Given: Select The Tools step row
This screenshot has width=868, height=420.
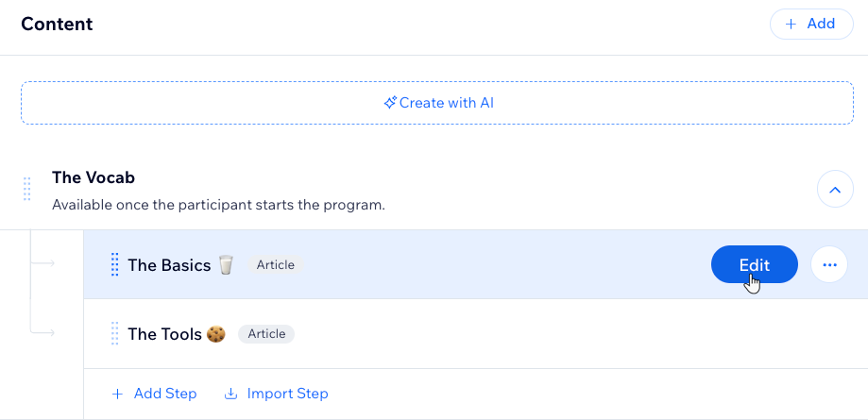Looking at the screenshot, I should click(x=475, y=334).
